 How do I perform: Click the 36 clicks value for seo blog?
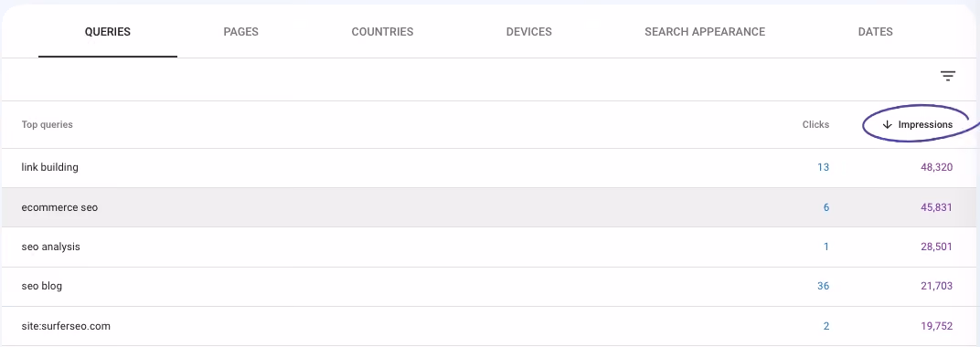(823, 287)
